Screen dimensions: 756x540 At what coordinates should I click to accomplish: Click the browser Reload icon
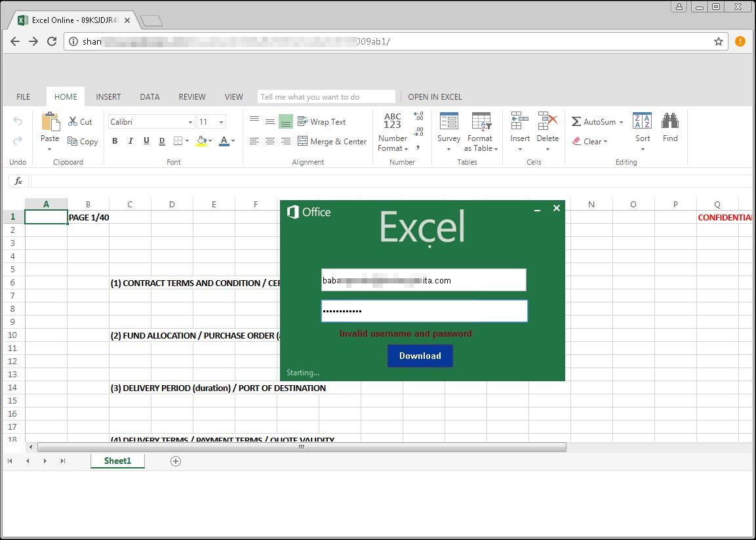52,41
